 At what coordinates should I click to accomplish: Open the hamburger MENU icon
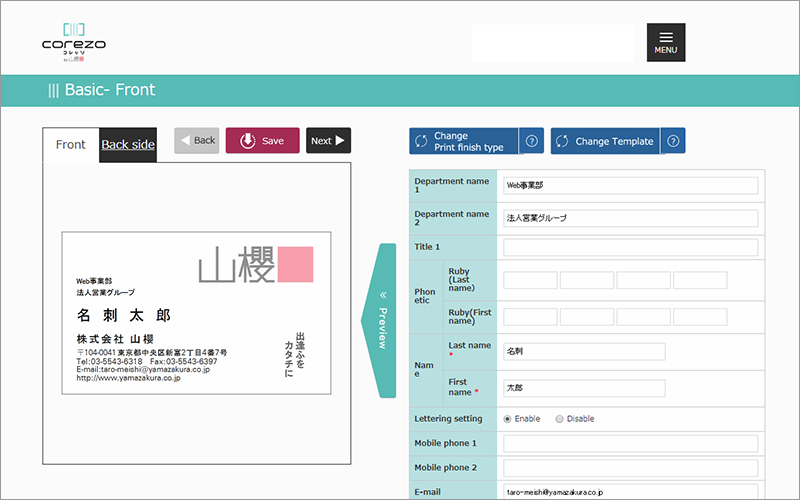pyautogui.click(x=666, y=42)
